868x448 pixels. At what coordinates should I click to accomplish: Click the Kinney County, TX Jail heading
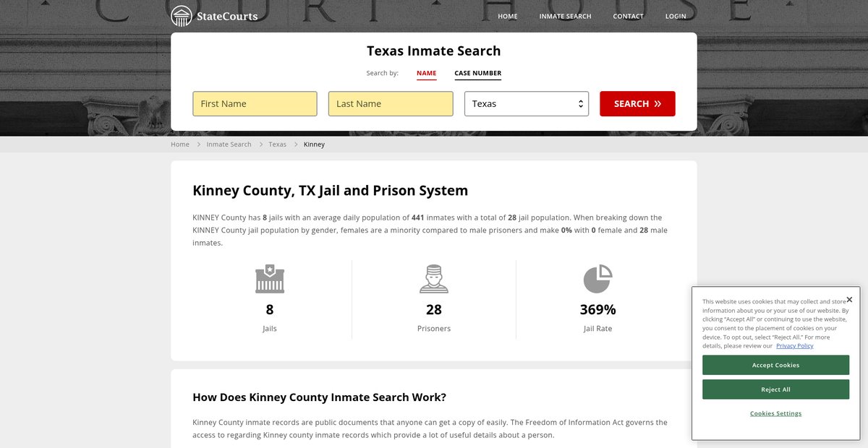331,191
